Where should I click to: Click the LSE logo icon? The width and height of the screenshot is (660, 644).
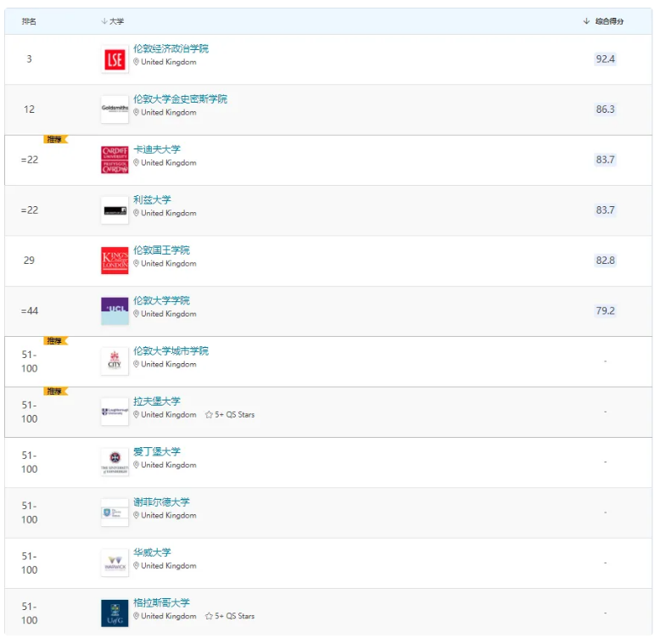point(115,59)
